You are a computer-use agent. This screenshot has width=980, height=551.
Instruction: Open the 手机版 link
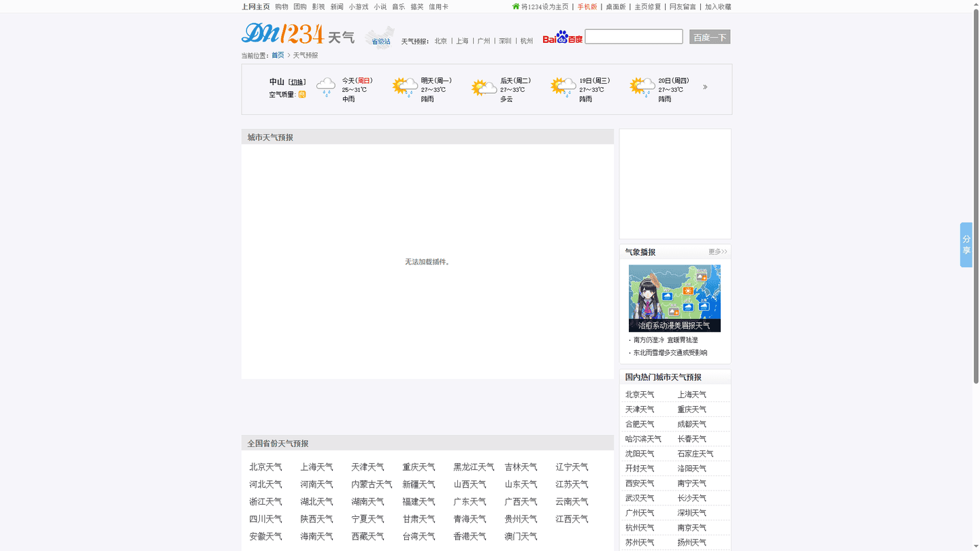587,7
